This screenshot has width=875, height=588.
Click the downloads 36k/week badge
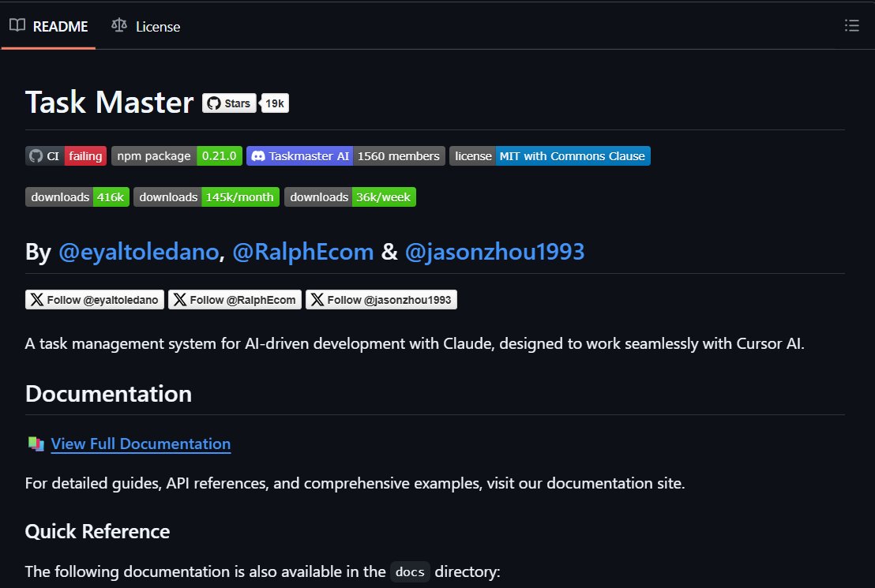tap(350, 197)
